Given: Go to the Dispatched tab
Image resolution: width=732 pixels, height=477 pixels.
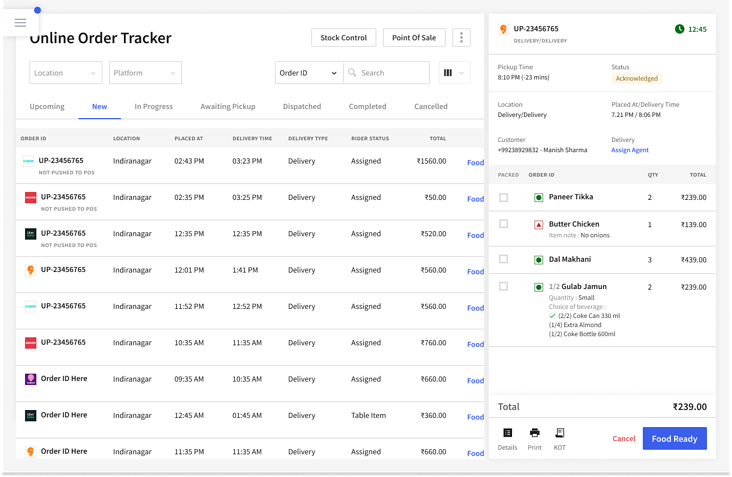Looking at the screenshot, I should pos(302,106).
